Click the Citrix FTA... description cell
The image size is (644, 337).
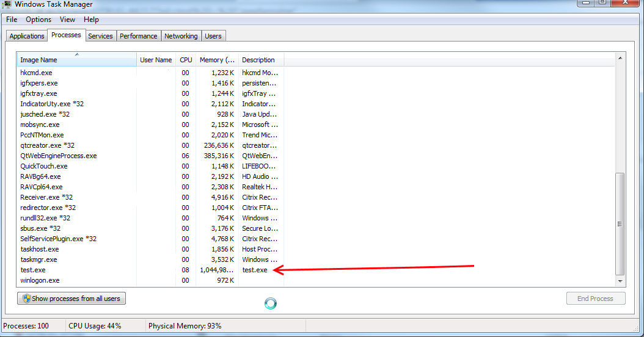tap(260, 208)
